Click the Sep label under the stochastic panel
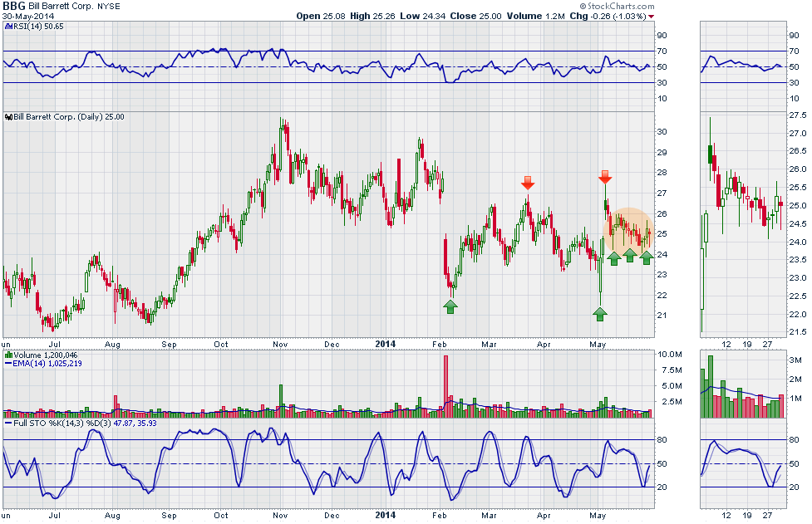This screenshot has height=524, width=812. (169, 515)
